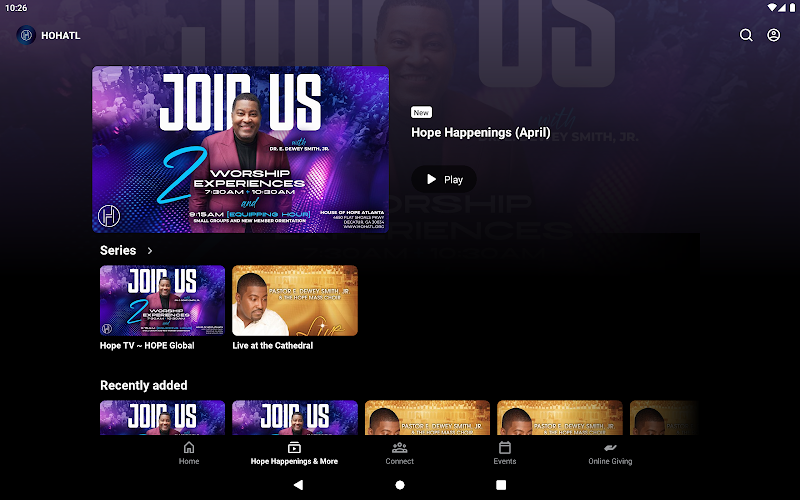Tap Android back navigation button
This screenshot has width=800, height=500.
(x=298, y=485)
